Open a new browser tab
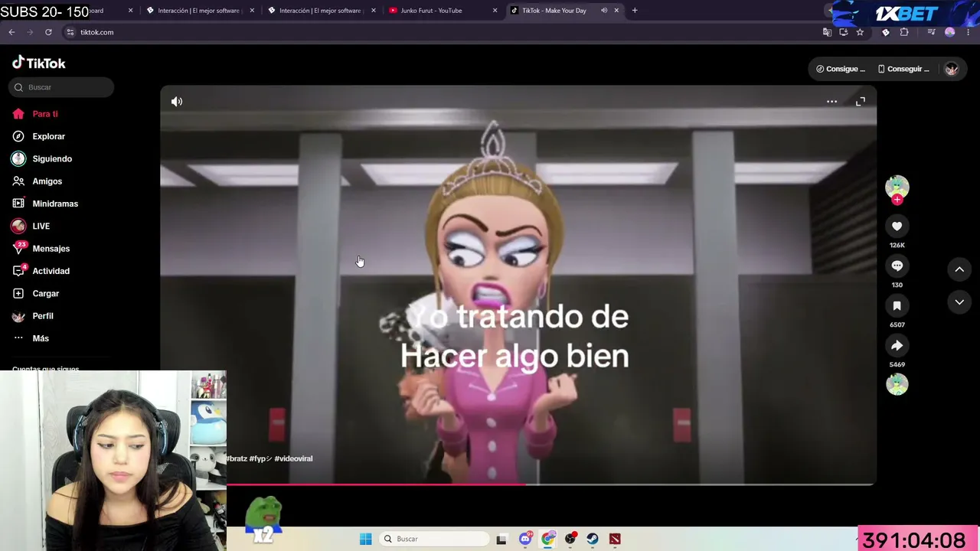 click(x=635, y=11)
